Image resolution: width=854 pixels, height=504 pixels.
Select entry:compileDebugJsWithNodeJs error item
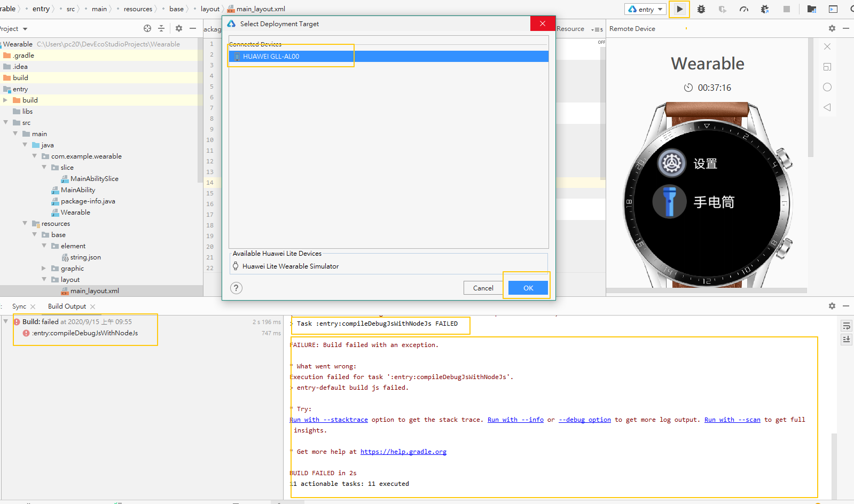pyautogui.click(x=84, y=333)
